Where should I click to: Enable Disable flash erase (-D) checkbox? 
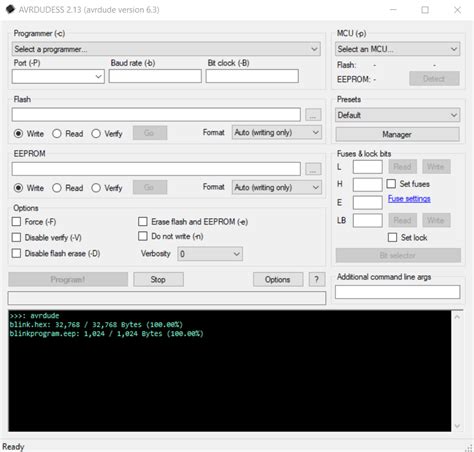(x=16, y=253)
